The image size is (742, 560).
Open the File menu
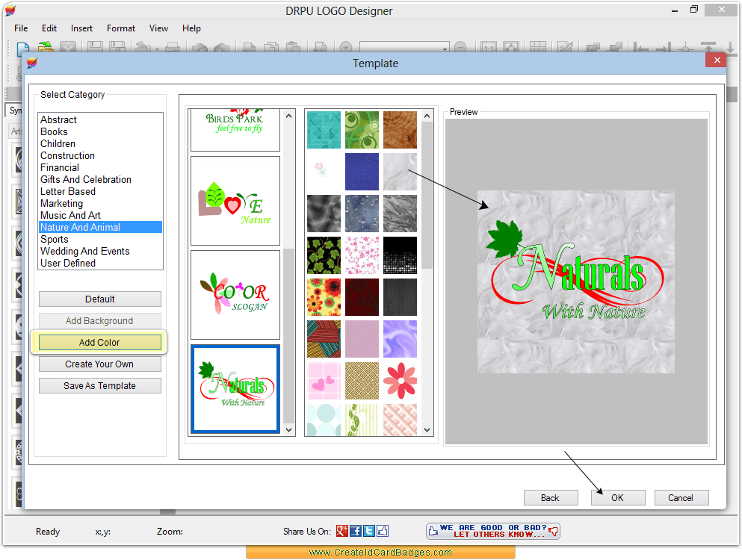point(21,28)
